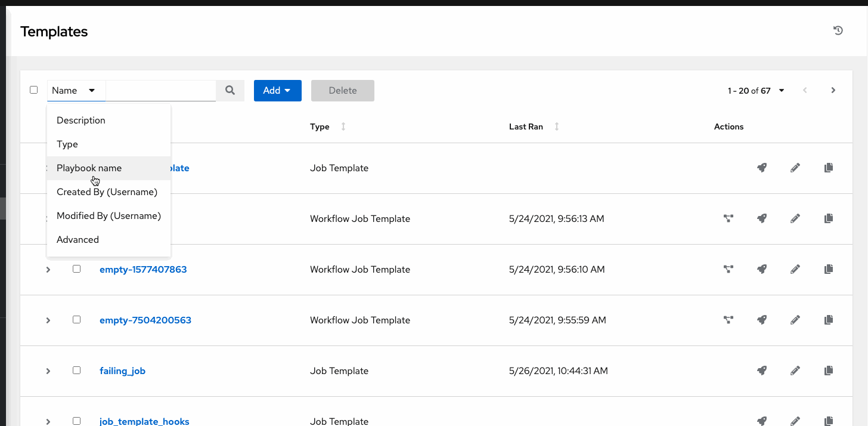This screenshot has height=426, width=868.
Task: Open the job_template_hooks template link
Action: 144,422
